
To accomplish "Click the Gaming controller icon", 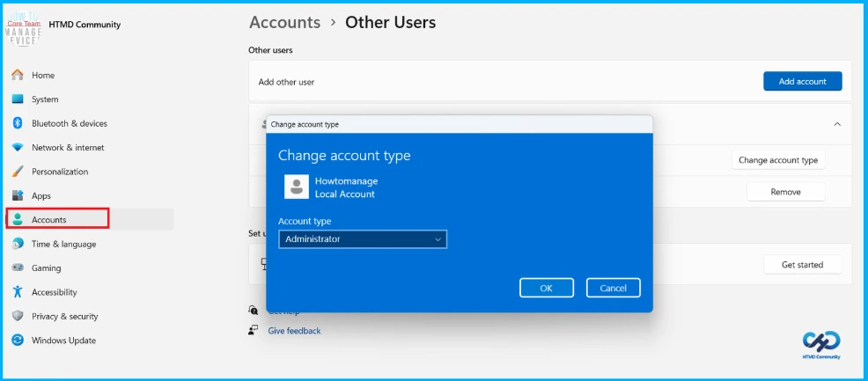I will tap(18, 267).
